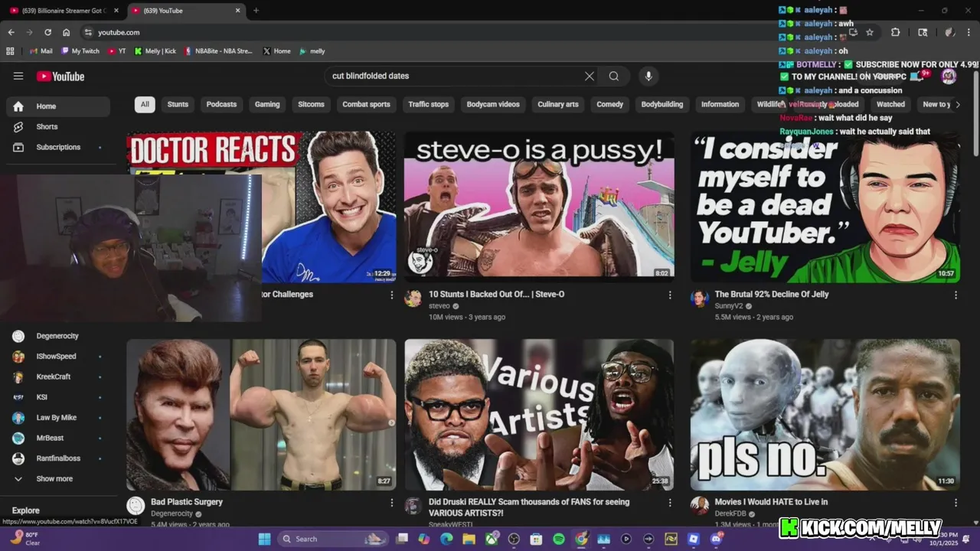The height and width of the screenshot is (551, 980).
Task: Open options menu for Did Druski video
Action: [x=670, y=503]
